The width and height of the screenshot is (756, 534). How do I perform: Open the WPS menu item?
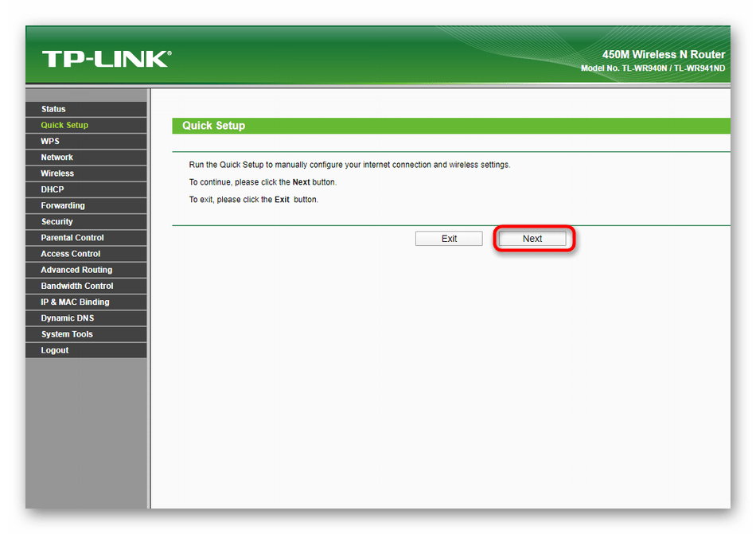(x=86, y=141)
